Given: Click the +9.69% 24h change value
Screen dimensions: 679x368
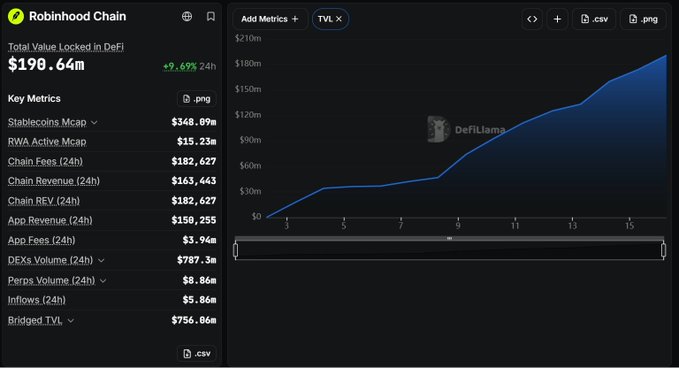Looking at the screenshot, I should (180, 66).
